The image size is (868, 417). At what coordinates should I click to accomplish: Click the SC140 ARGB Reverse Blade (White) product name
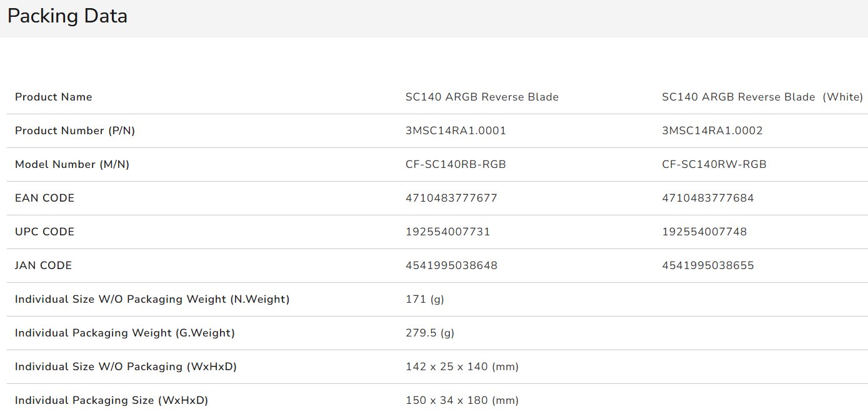(x=762, y=97)
